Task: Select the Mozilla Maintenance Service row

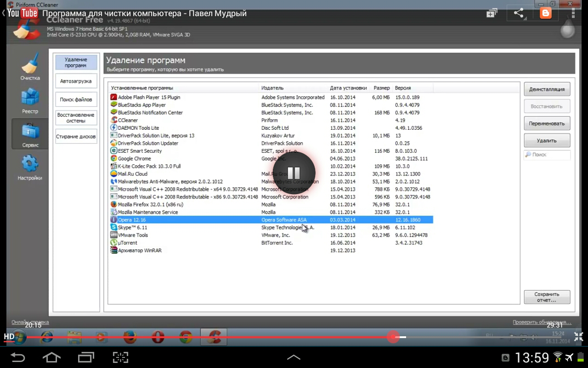Action: (x=271, y=212)
